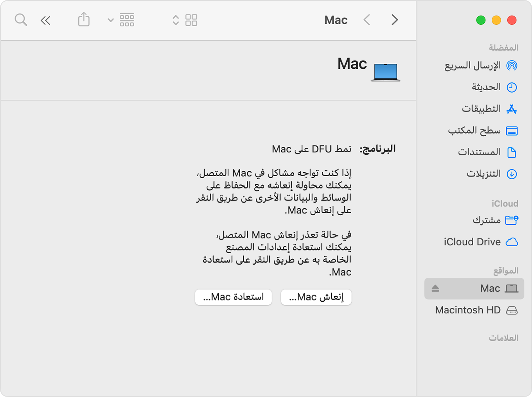Click the iCloud section header
The width and height of the screenshot is (532, 397).
point(505,204)
